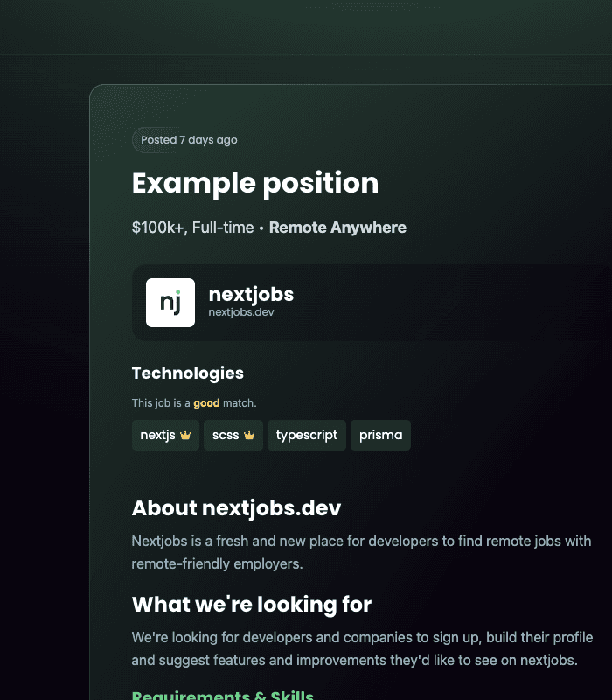Click the 'Requirements & Skills' green heading

223,695
